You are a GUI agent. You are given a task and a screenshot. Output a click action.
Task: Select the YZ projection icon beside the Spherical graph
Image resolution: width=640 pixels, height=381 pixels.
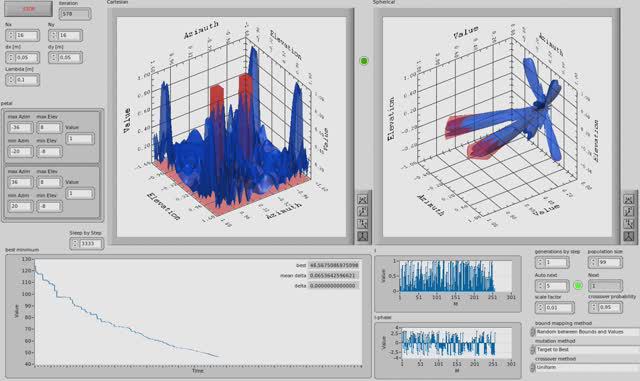point(629,224)
